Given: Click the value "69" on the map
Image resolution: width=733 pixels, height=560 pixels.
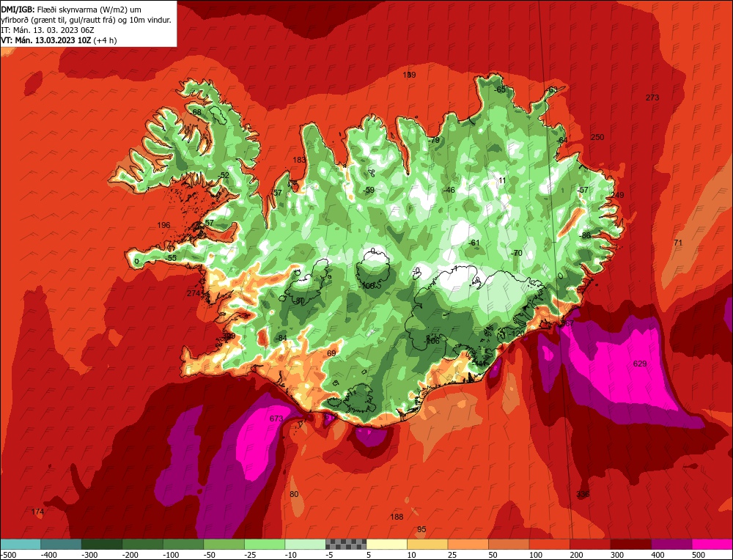Looking at the screenshot, I should pyautogui.click(x=331, y=353).
